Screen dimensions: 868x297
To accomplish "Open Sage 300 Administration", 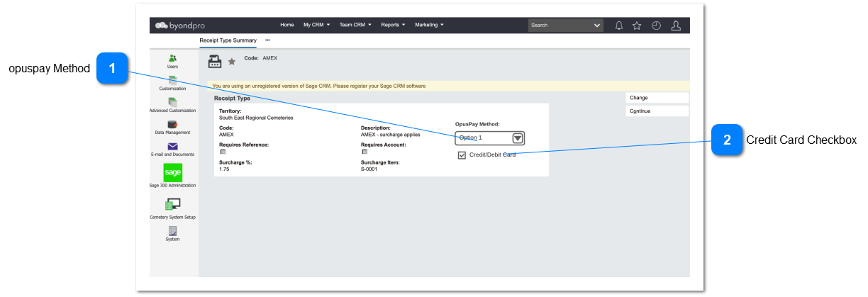I will click(172, 176).
